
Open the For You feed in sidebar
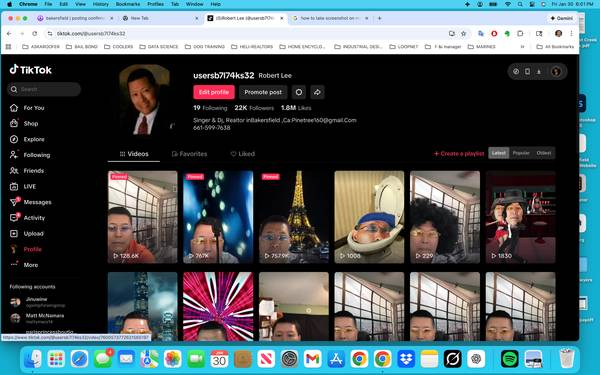click(x=27, y=108)
